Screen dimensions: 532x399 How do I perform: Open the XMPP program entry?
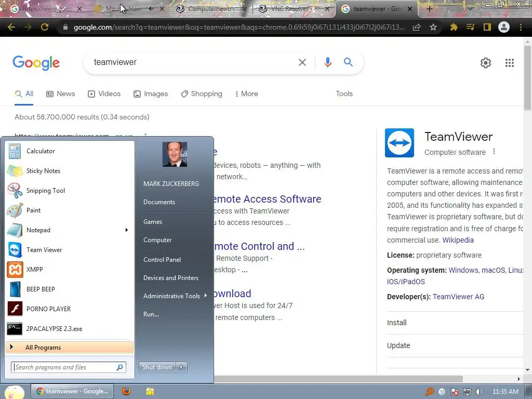[70, 270]
